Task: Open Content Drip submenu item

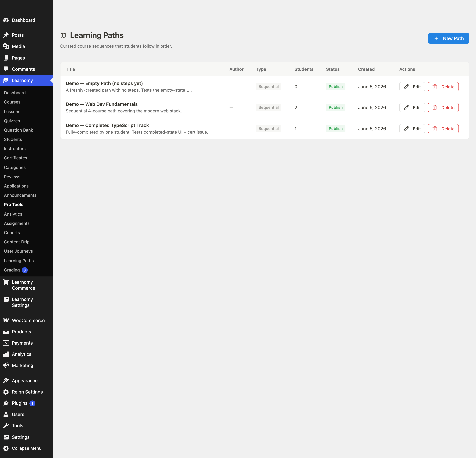Action: pos(17,242)
